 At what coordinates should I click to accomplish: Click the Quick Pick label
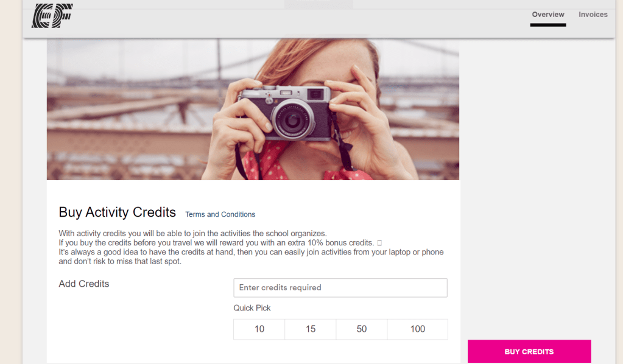[x=252, y=308]
